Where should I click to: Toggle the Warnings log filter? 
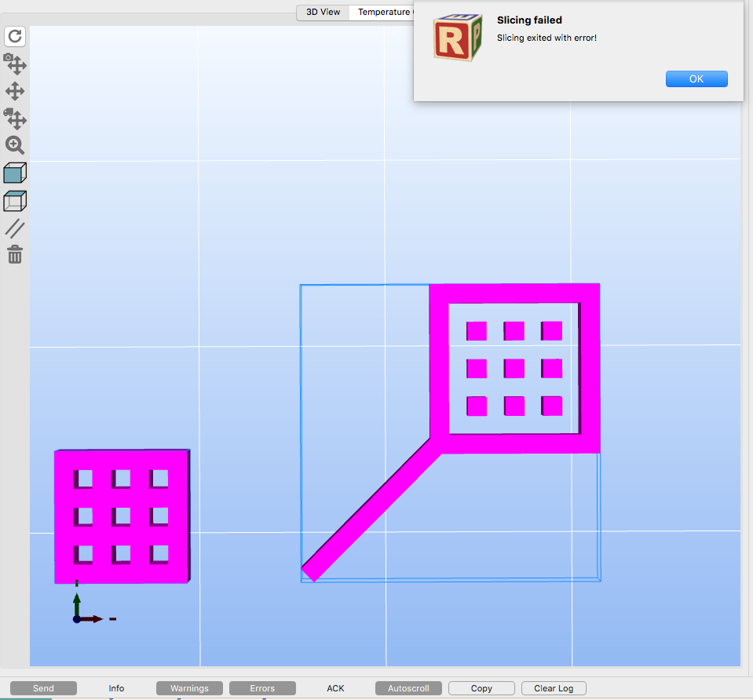click(x=189, y=688)
